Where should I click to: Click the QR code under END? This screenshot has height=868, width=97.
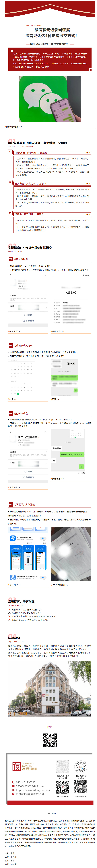click(50, 741)
